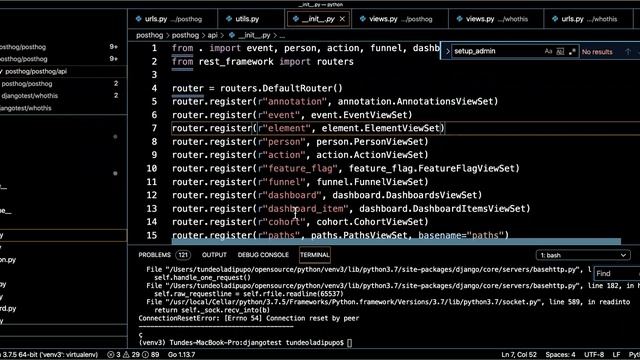Click the Python file icon on utils.py tab

229,19
